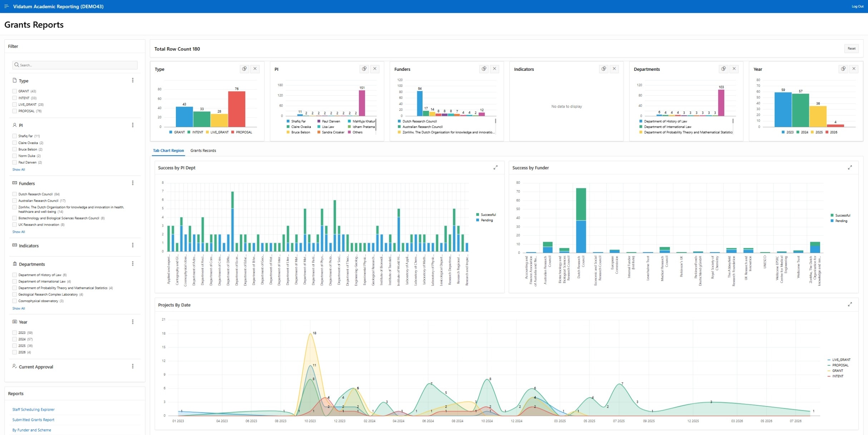The height and width of the screenshot is (435, 868).
Task: Switch chart type on Funders card
Action: pos(484,69)
